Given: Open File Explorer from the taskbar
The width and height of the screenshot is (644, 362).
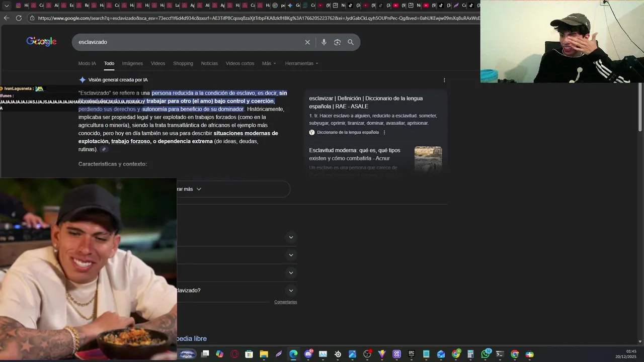Looking at the screenshot, I should click(264, 354).
